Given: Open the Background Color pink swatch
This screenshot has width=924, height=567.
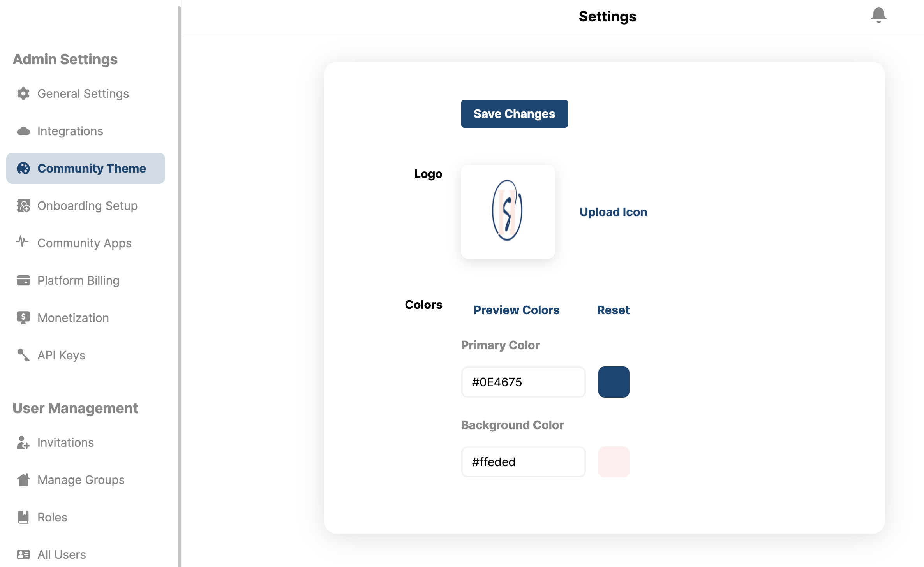Looking at the screenshot, I should (614, 462).
